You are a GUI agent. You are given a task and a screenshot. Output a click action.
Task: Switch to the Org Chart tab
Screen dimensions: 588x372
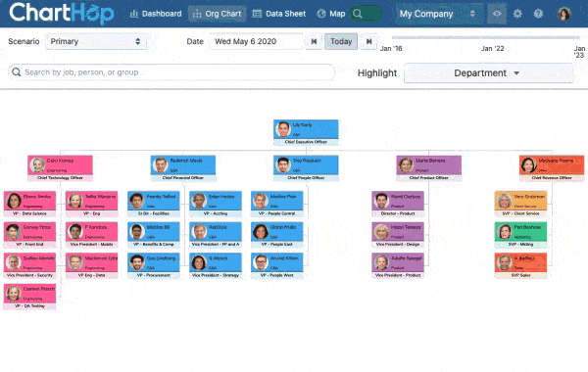click(x=218, y=14)
